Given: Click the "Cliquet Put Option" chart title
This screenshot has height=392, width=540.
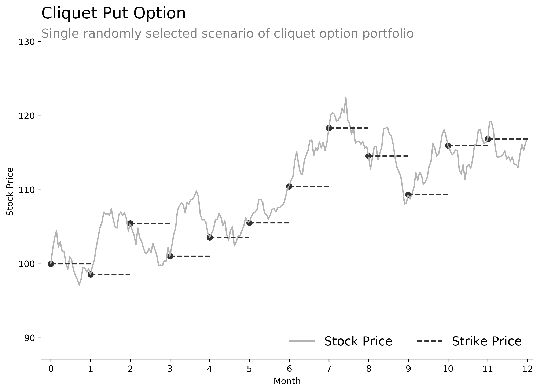Looking at the screenshot, I should point(113,13).
